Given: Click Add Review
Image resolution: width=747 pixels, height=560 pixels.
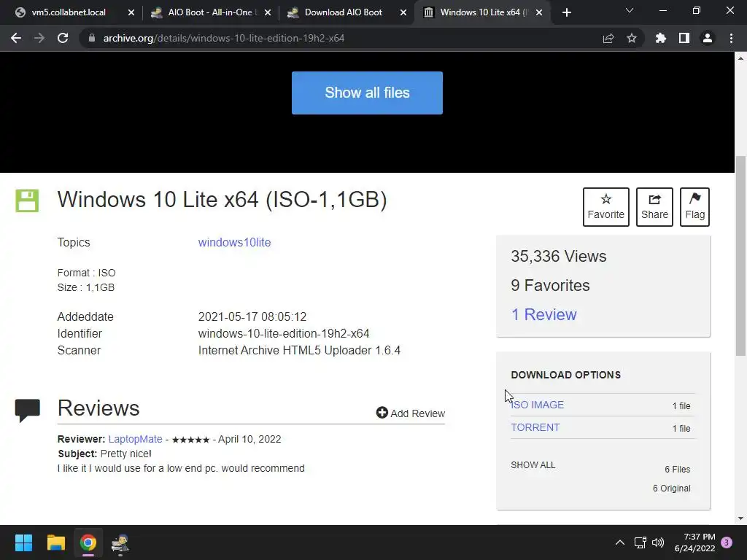Looking at the screenshot, I should [411, 413].
